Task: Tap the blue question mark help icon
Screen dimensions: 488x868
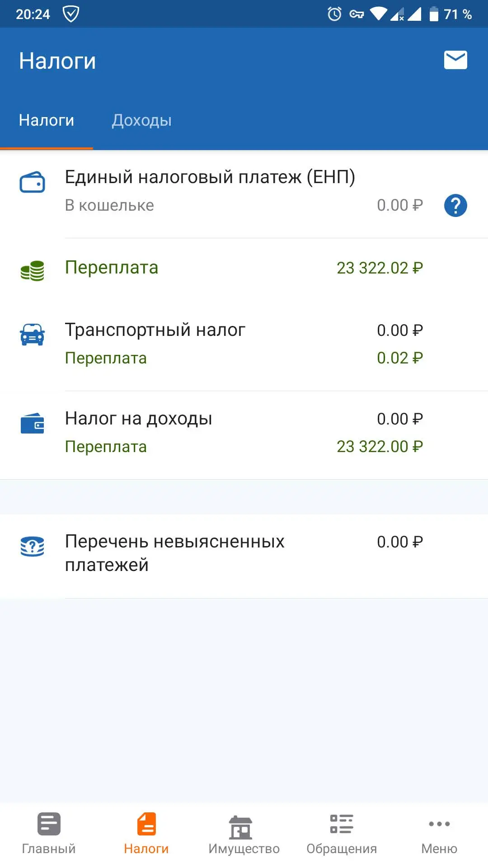Action: [x=455, y=206]
